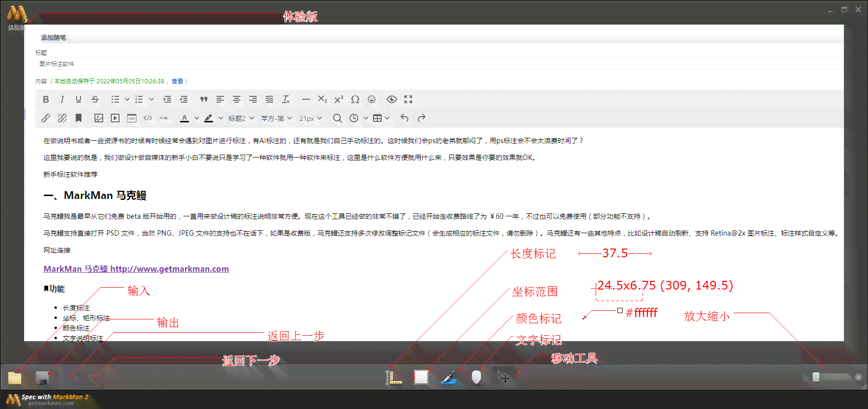868x409 pixels.
Task: Click the redo arrow in editor toolbar
Action: point(422,118)
